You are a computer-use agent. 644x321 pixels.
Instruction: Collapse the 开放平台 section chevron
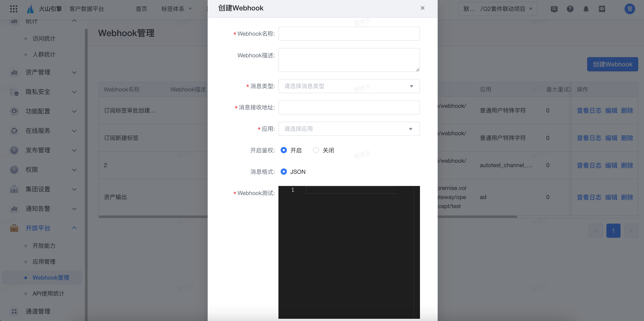click(74, 228)
